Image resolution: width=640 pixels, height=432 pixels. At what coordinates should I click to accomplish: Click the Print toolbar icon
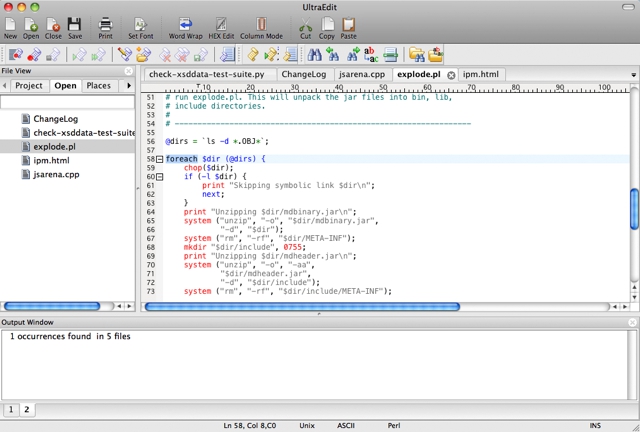point(105,24)
